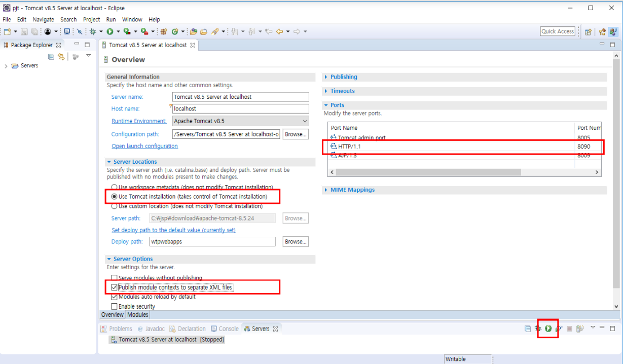Open the File menu

point(7,19)
